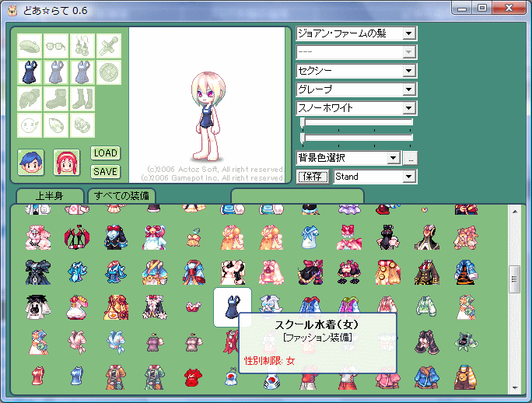The image size is (532, 403).
Task: Pick the red bat-wing costume item
Action: (x=77, y=237)
